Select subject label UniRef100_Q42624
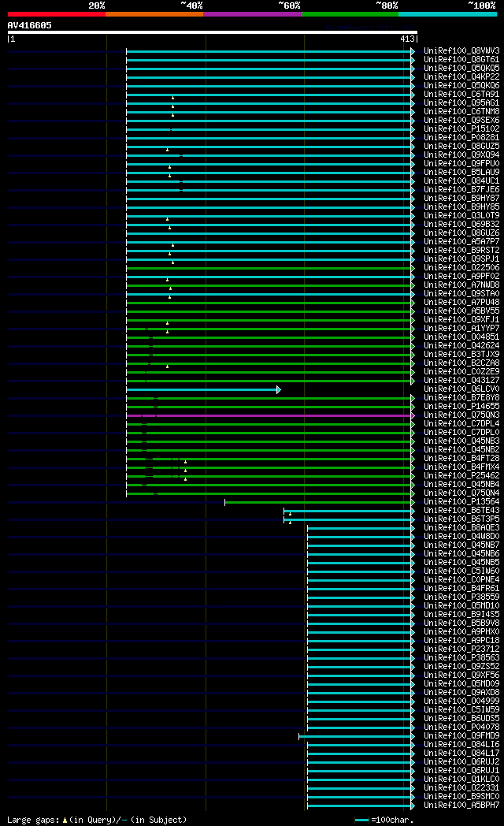 [461, 345]
